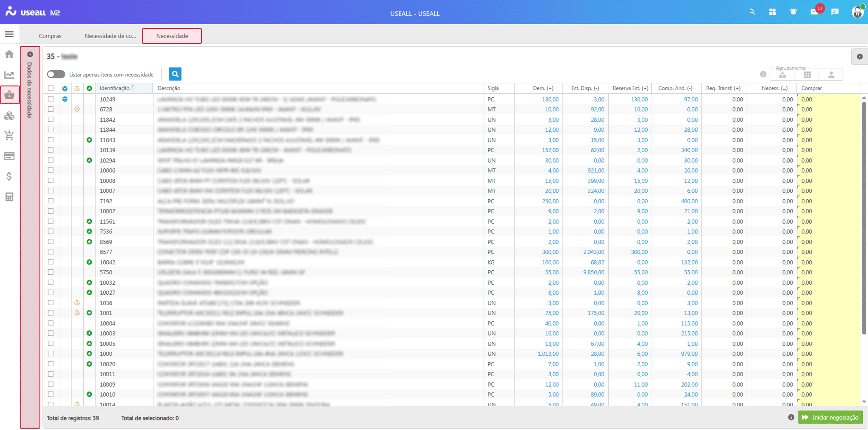Open mail inbox with 17 badge
Screen dimensions: 868x430
point(814,12)
